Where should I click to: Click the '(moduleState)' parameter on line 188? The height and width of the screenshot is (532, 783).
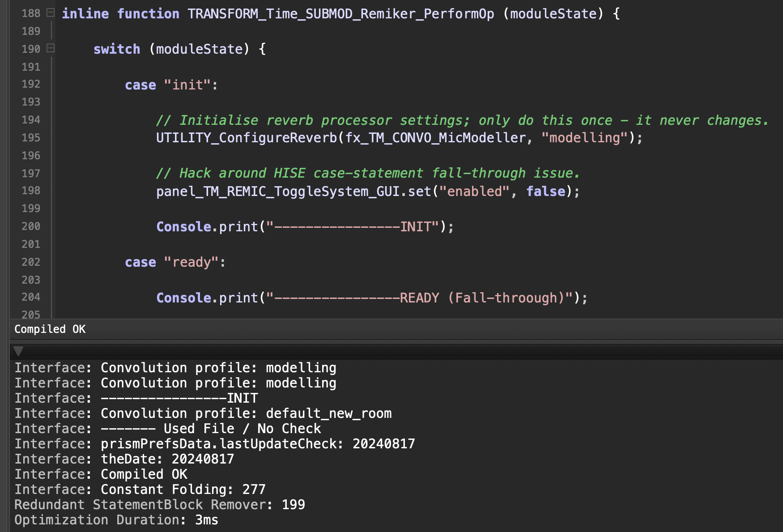[553, 14]
